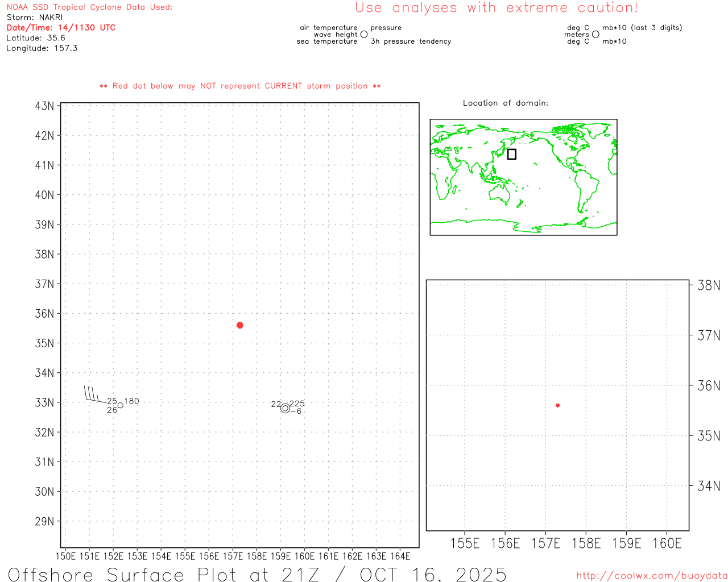728x582 pixels.
Task: Click the '153E' longitude axis label
Action: pos(137,556)
